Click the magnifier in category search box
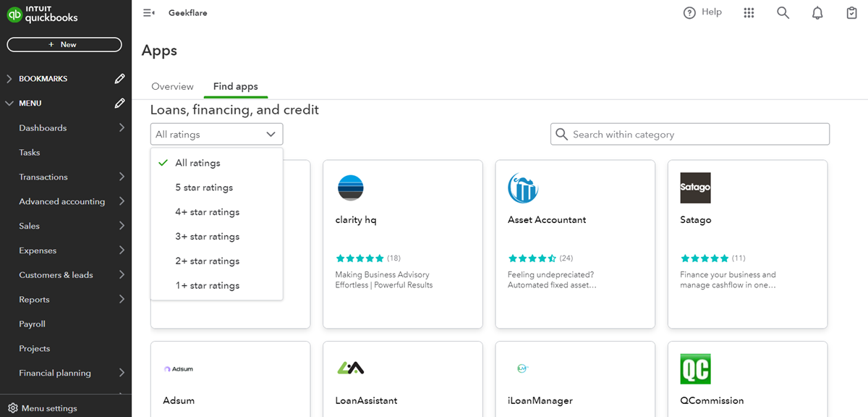The image size is (868, 417). click(x=561, y=135)
